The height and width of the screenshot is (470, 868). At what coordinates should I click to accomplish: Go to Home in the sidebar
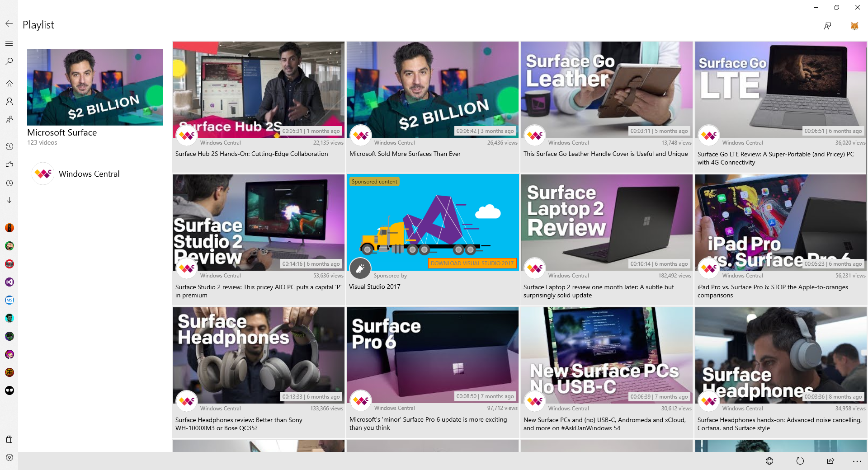pyautogui.click(x=9, y=84)
